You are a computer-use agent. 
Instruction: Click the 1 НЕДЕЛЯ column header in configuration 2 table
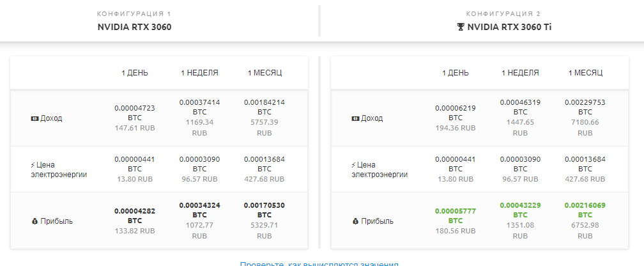click(520, 73)
